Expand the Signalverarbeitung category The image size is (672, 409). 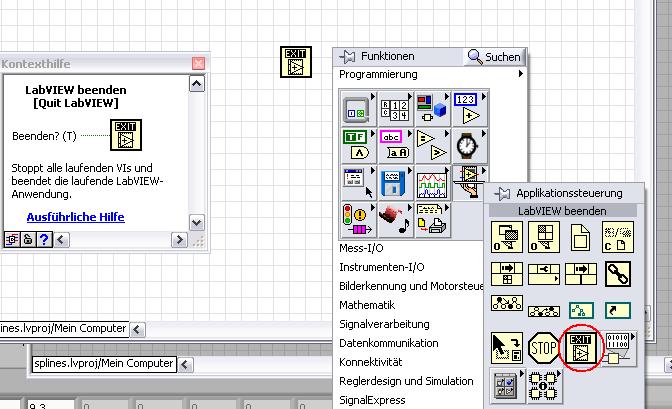click(x=384, y=324)
